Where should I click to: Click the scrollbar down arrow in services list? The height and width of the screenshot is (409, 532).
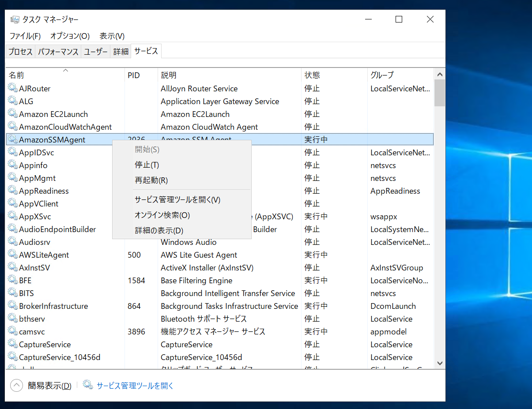click(439, 363)
